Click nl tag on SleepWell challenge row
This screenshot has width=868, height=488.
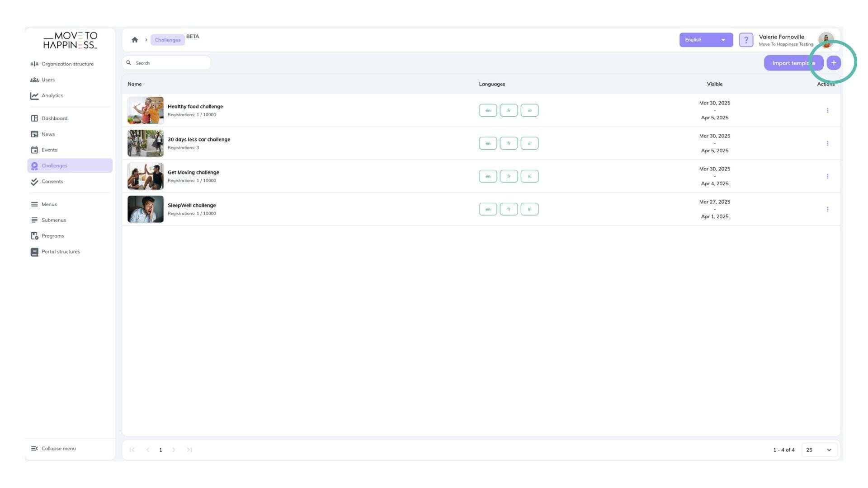coord(529,209)
